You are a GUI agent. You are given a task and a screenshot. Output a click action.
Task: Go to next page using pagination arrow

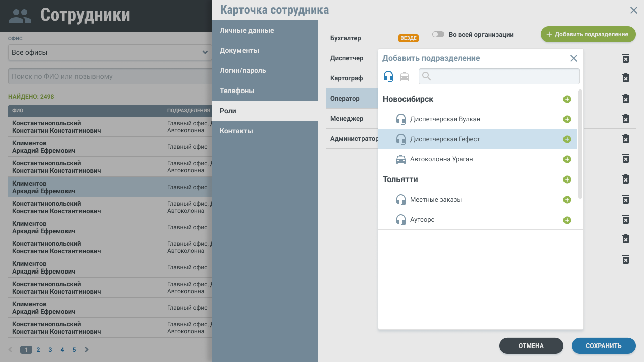point(87,350)
